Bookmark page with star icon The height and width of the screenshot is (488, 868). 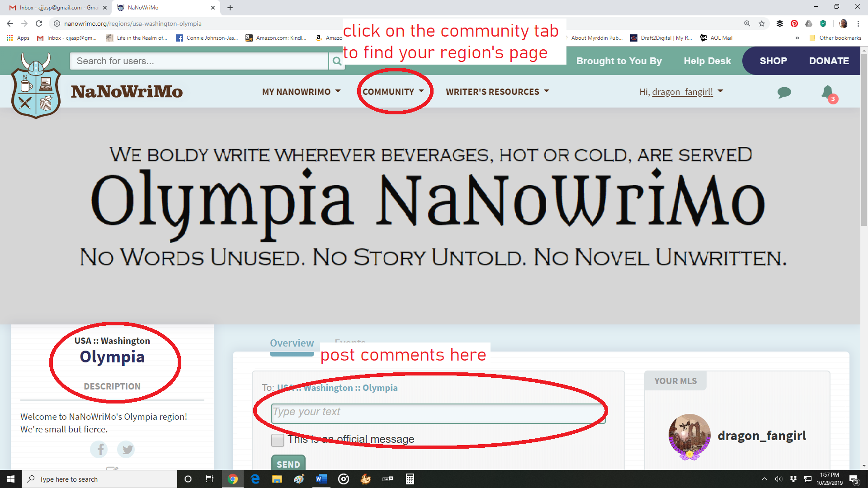coord(762,23)
